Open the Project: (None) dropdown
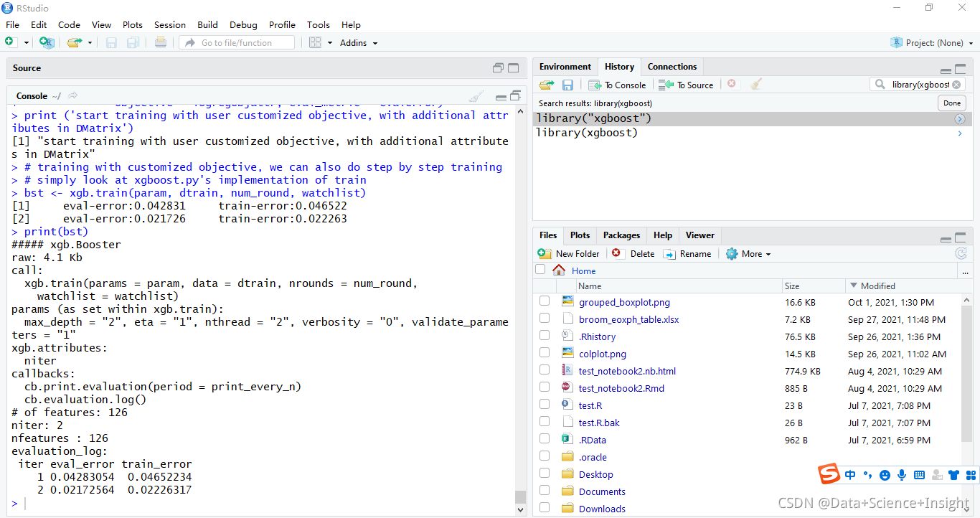The image size is (980, 518). (932, 42)
